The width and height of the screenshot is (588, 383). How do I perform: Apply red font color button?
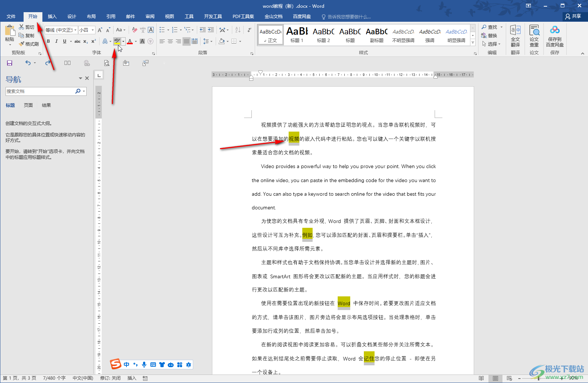coord(130,41)
